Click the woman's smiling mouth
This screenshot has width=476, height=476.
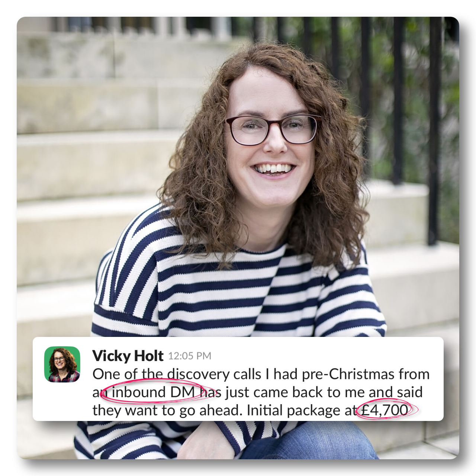coord(274,170)
